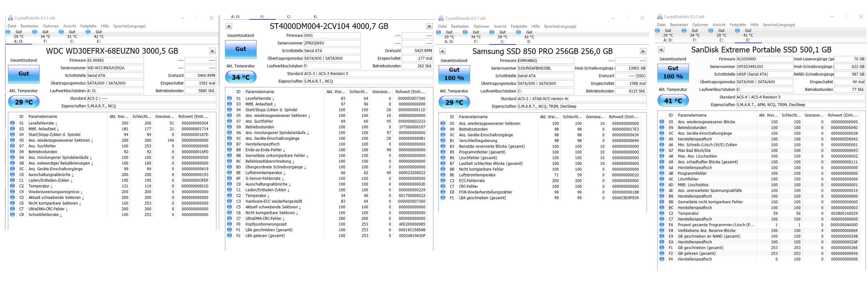
Task: Switch to C: tab in ST4000DM004 window
Action: [289, 17]
